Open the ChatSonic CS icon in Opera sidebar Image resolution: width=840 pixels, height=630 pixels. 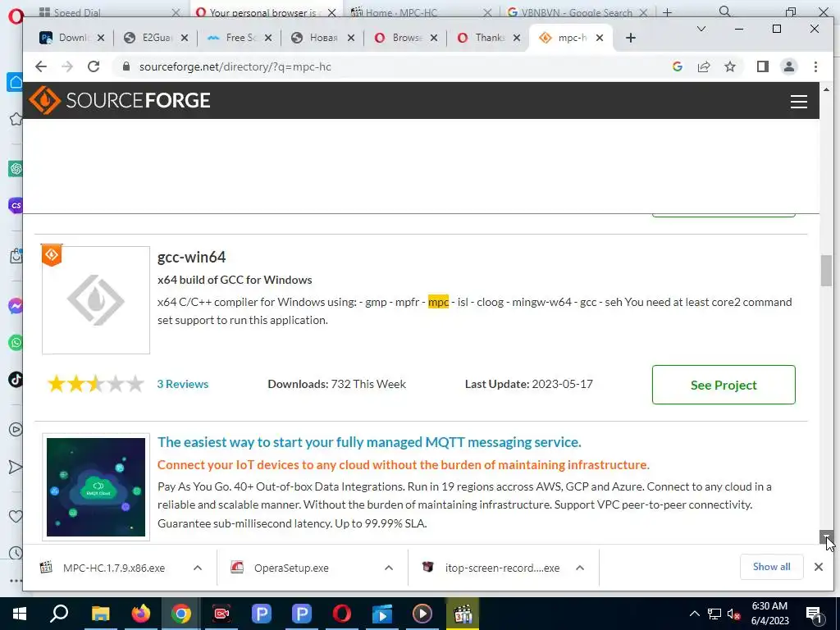(x=16, y=205)
